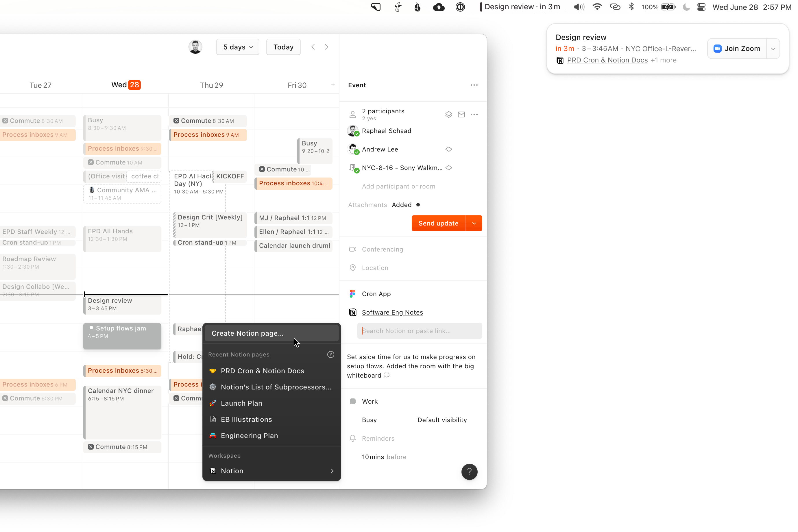Click the help question mark button bottom-right
This screenshot has width=798, height=532.
(469, 472)
